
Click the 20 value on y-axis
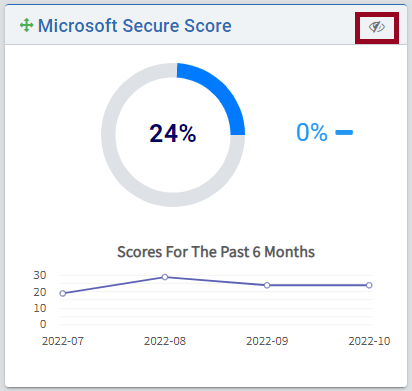point(40,292)
